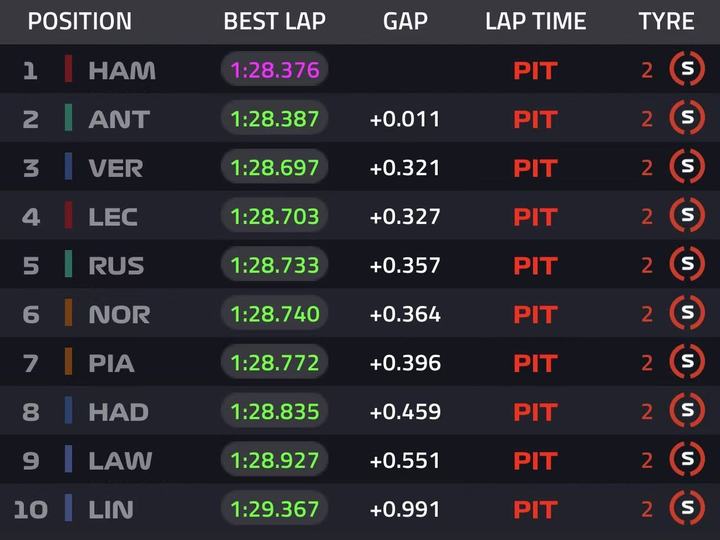Click the GAP column header

point(405,22)
